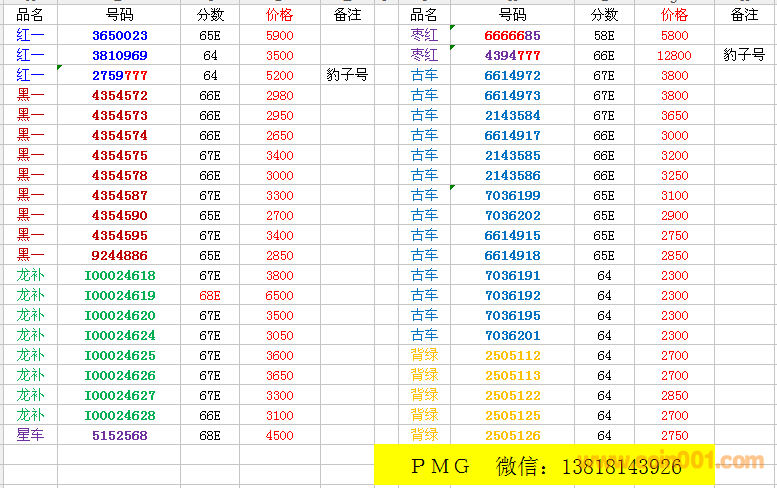Image resolution: width=777 pixels, height=488 pixels.
Task: Select the 7036199 number cell
Action: [x=512, y=195]
